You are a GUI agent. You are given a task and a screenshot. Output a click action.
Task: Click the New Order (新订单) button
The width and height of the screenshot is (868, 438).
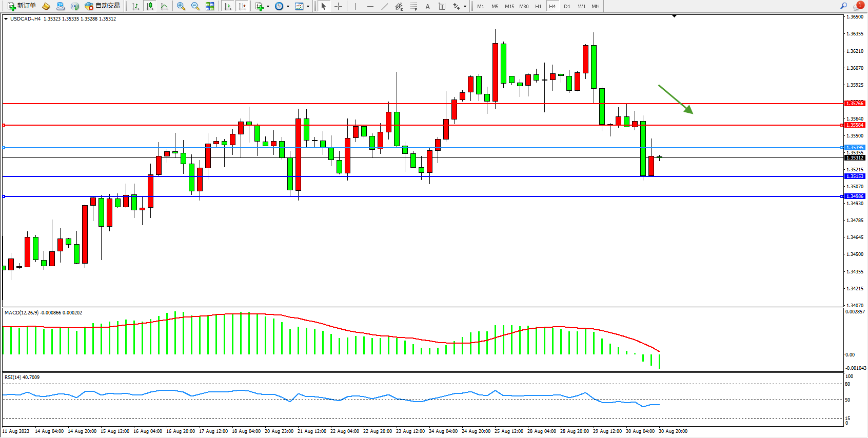coord(22,6)
